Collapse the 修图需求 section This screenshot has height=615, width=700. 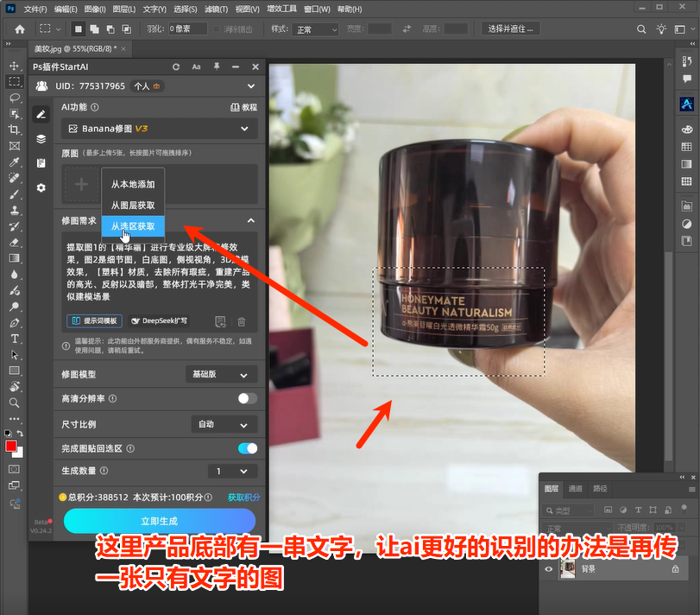[251, 220]
